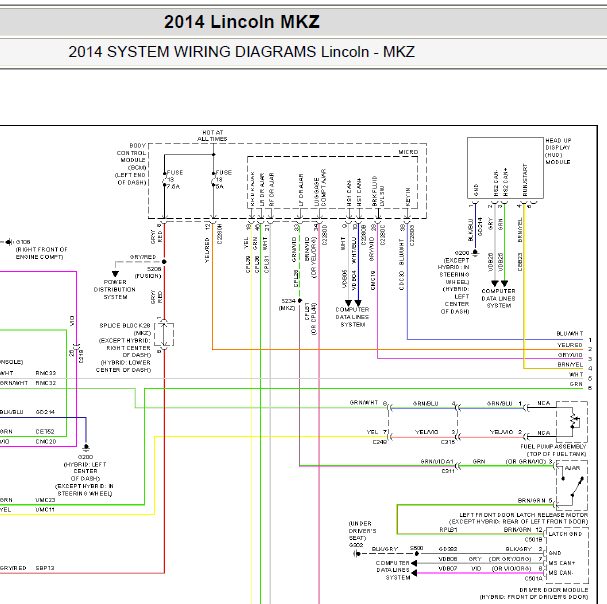Click 'COMPUTER DATA LINES SYSTEM' below the HUD module
Screen dimensions: 607x604
(x=499, y=298)
